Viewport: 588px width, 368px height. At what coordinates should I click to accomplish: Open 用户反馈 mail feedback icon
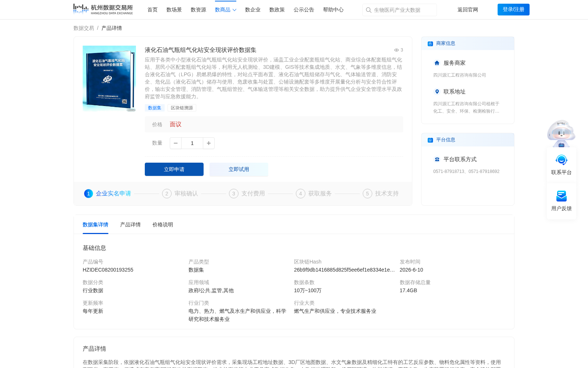[x=561, y=196]
